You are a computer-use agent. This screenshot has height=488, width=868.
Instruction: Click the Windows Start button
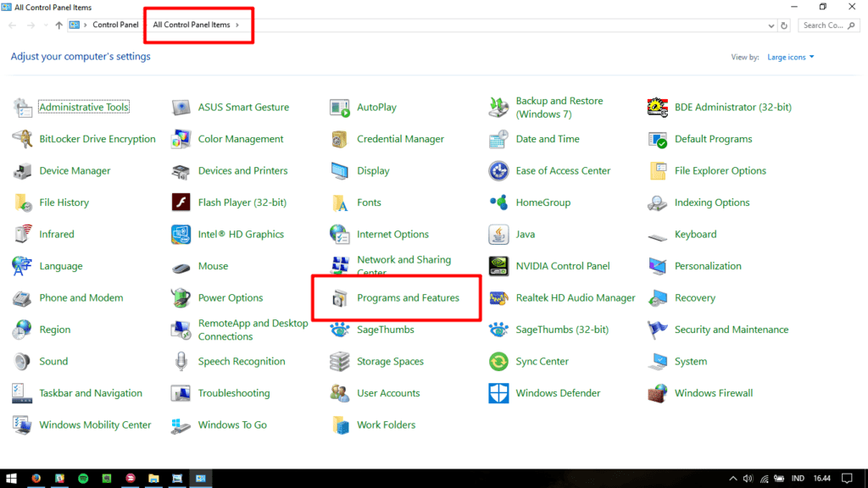point(11,479)
